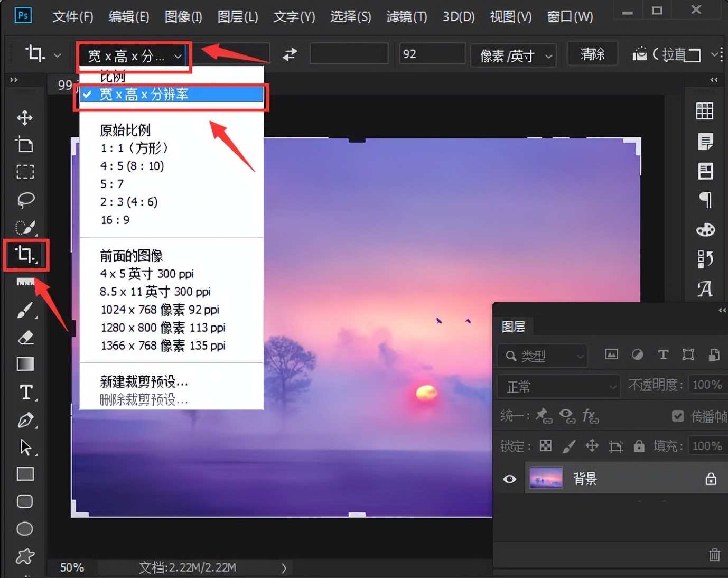This screenshot has width=728, height=578.
Task: Click 新建裁剪预设… in the preset list
Action: (144, 382)
